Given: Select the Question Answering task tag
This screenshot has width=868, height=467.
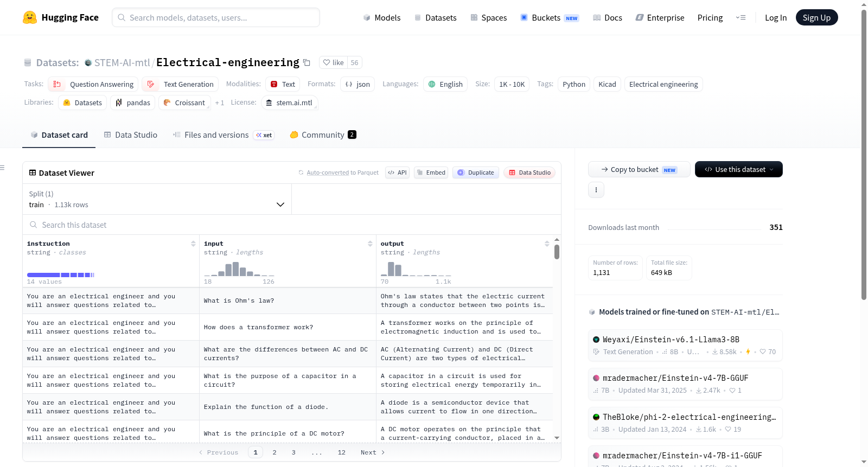Looking at the screenshot, I should (93, 84).
